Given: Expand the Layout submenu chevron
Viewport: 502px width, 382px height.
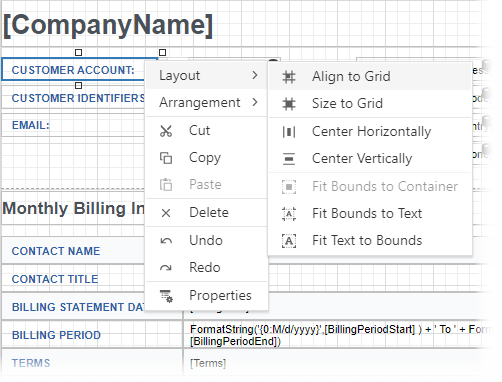Looking at the screenshot, I should [x=255, y=75].
